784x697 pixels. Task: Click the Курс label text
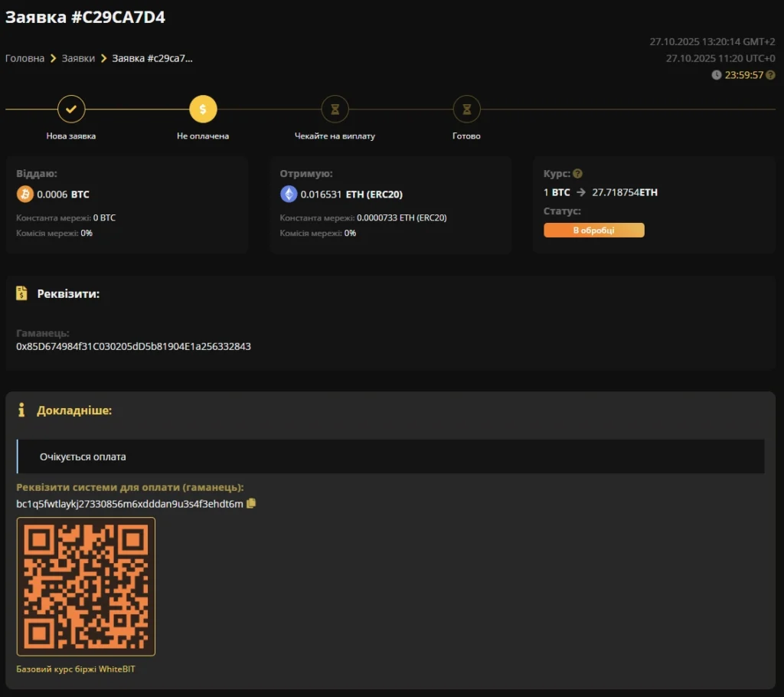[557, 174]
